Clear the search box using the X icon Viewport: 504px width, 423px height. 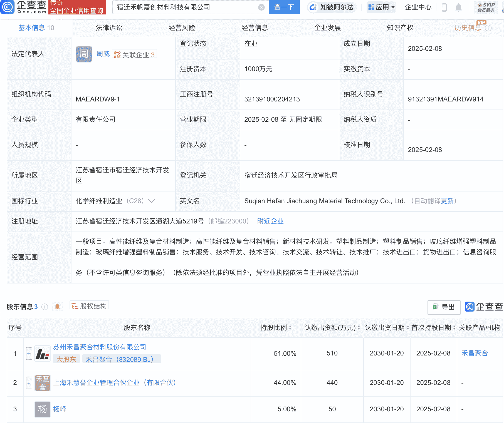(x=261, y=7)
